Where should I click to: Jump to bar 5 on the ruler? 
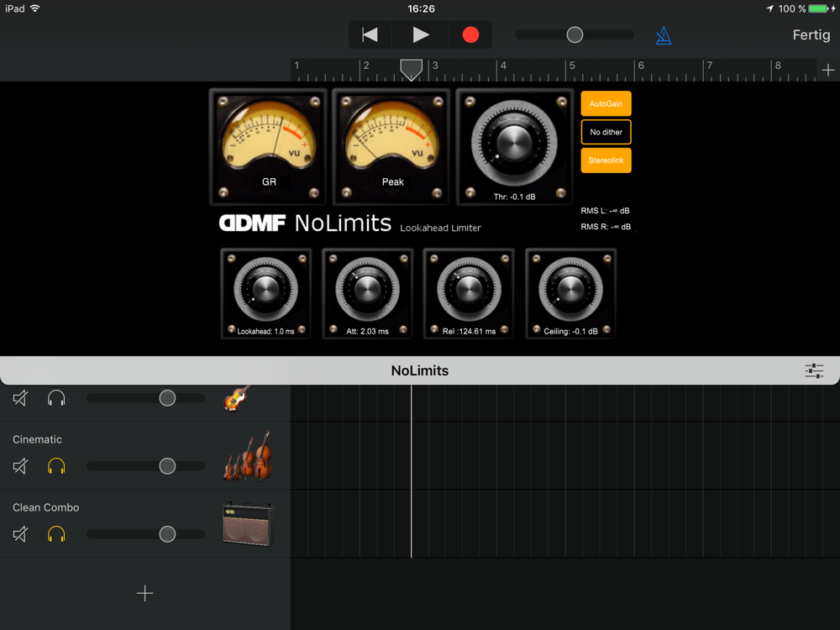click(x=572, y=66)
